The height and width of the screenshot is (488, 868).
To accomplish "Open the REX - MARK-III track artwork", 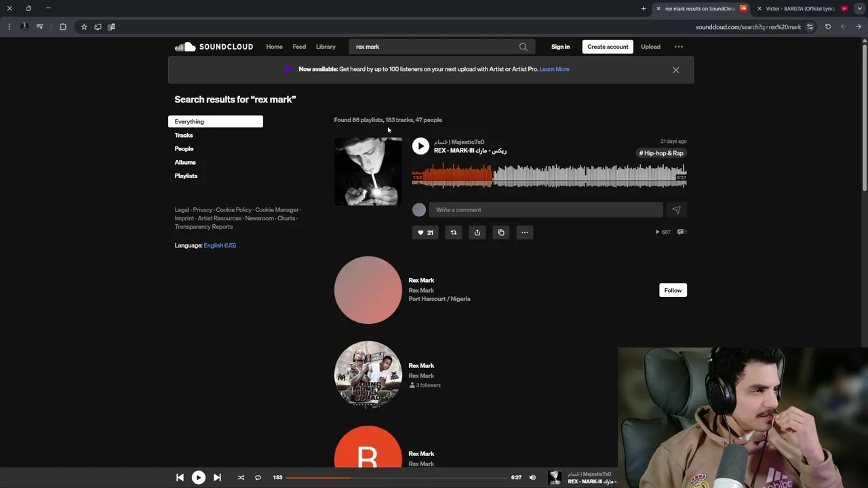I will [368, 171].
